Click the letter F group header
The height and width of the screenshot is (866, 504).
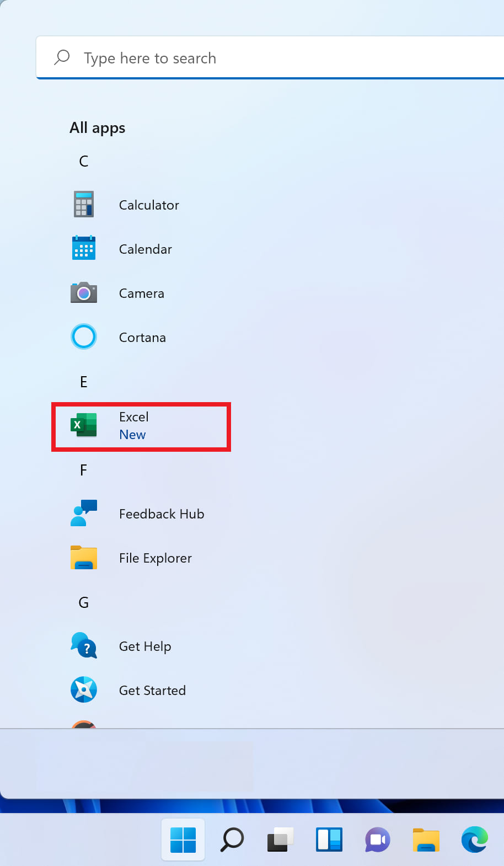tap(84, 470)
